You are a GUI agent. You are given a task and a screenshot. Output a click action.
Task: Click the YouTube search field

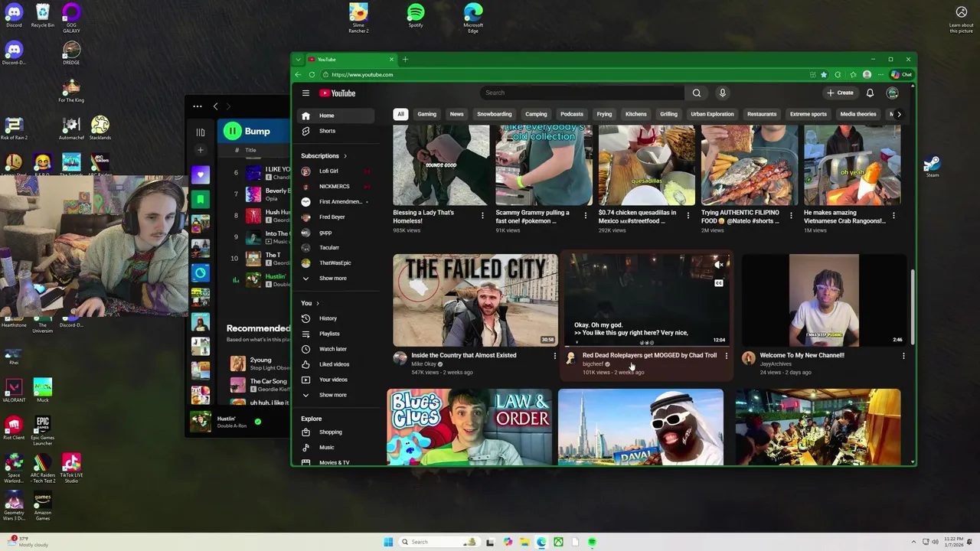[584, 93]
